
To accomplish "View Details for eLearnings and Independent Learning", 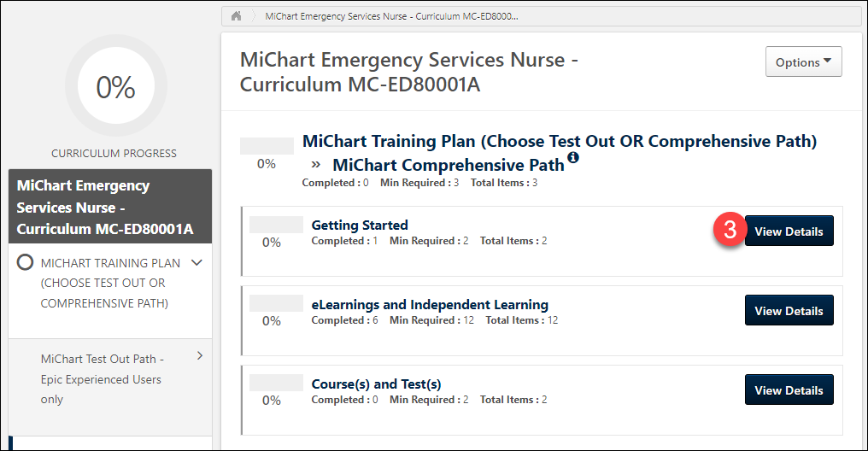I will (x=789, y=311).
